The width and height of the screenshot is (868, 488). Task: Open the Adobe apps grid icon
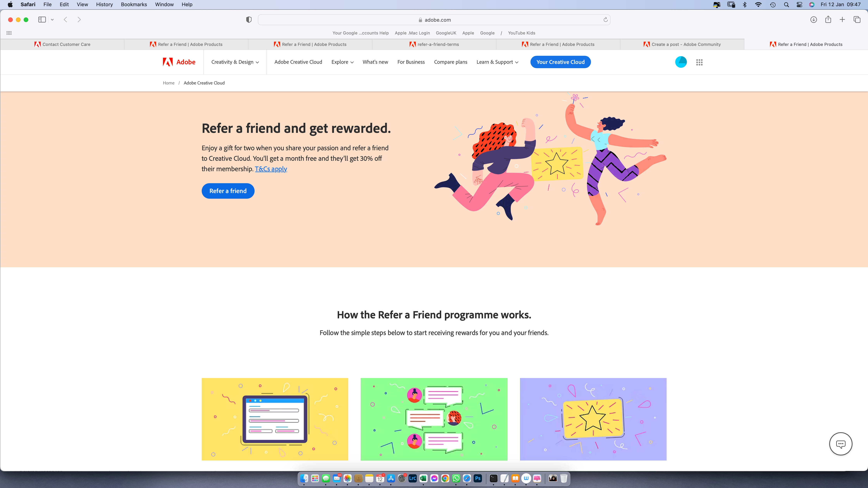(x=699, y=62)
